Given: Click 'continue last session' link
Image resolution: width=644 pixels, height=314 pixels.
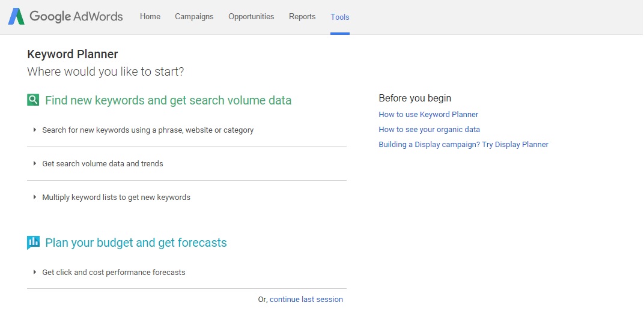Looking at the screenshot, I should click(306, 299).
